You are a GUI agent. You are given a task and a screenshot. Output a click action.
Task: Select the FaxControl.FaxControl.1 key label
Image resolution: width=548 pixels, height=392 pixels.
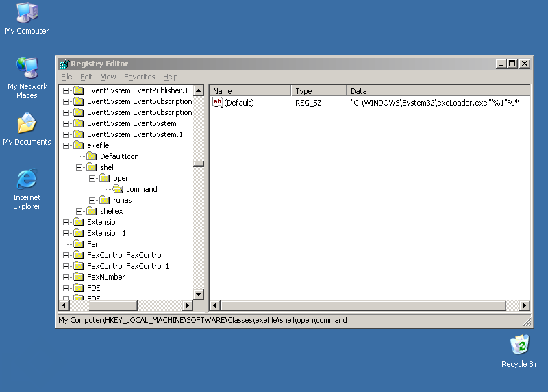[128, 266]
